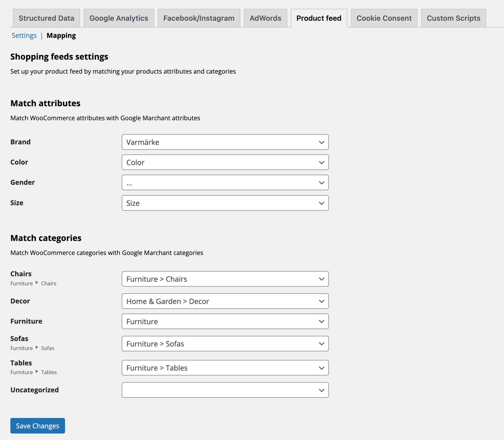Expand the Decor category dropdown
The height and width of the screenshot is (440, 504).
tap(225, 301)
